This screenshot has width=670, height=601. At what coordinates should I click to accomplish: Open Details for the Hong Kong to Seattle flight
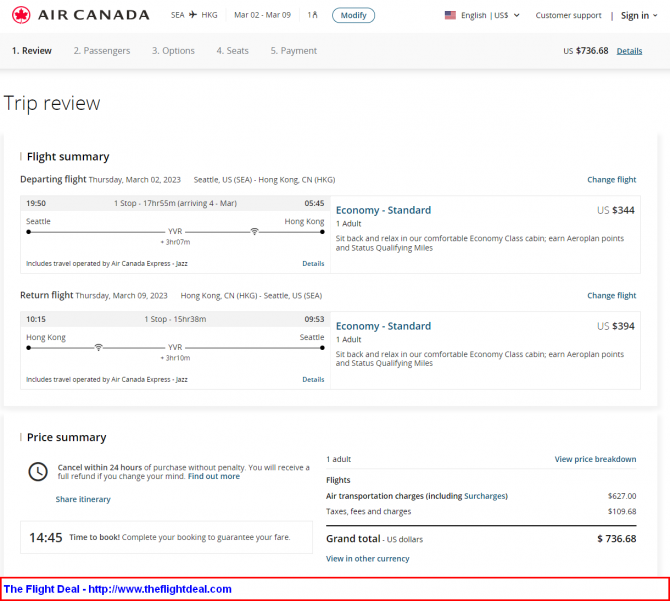coord(313,379)
